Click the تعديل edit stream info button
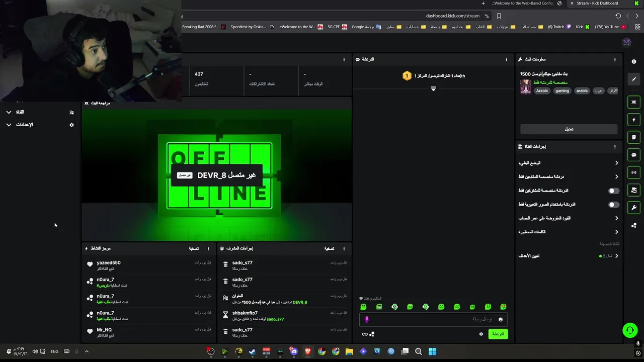This screenshot has height=362, width=644. tap(569, 129)
